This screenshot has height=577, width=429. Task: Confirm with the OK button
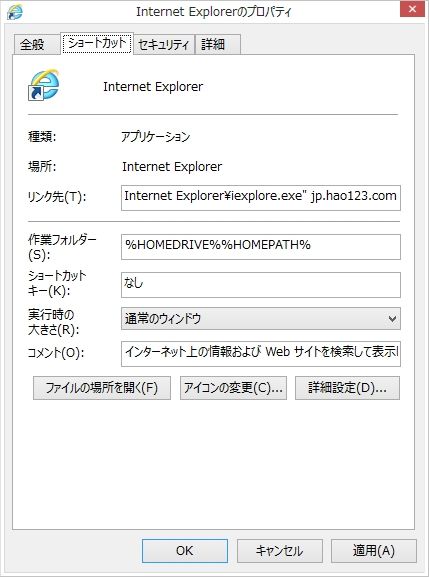pos(185,551)
